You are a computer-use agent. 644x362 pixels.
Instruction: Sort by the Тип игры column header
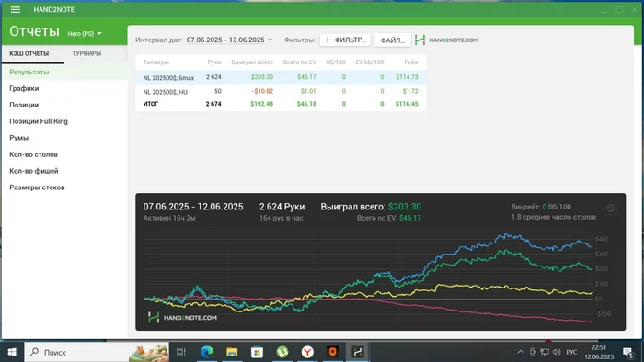156,62
